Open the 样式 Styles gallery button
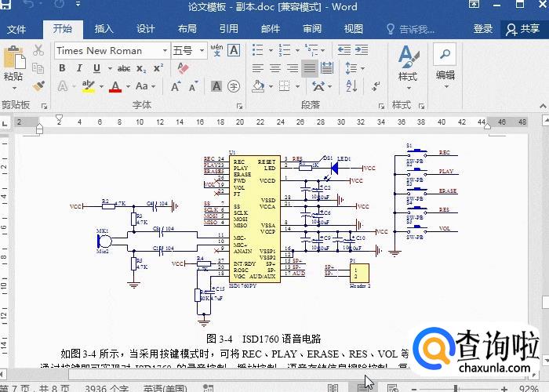Screen dimensions: 549x392 tap(408, 67)
